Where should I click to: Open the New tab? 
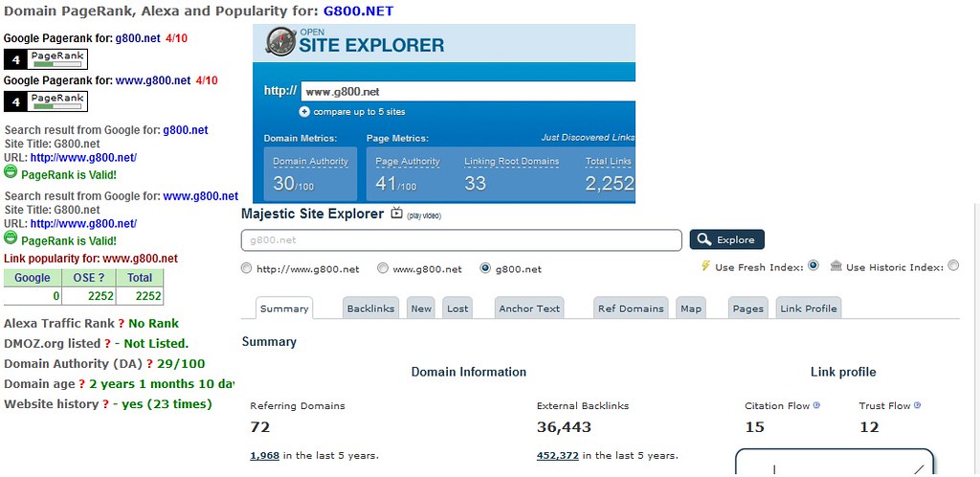tap(421, 308)
